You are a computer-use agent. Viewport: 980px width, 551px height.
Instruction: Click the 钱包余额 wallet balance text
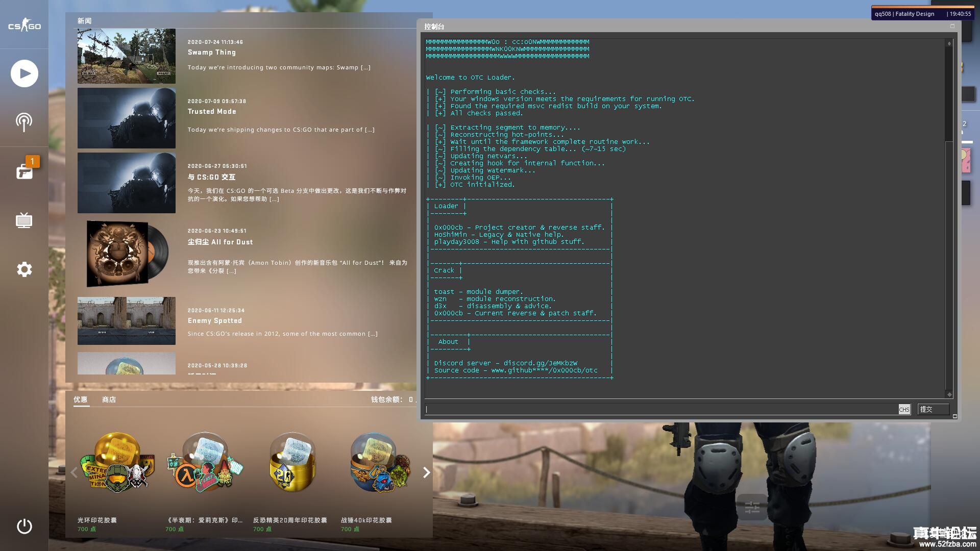[x=393, y=399]
